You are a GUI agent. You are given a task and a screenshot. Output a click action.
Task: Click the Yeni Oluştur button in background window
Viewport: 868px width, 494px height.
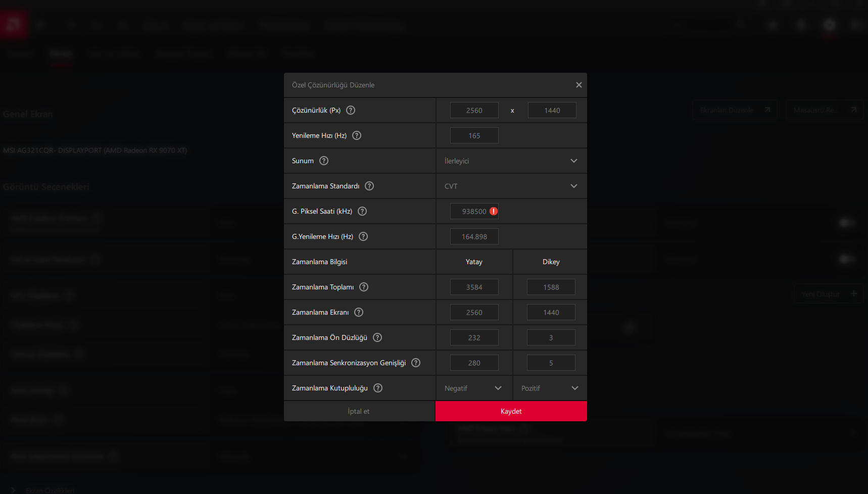point(828,293)
